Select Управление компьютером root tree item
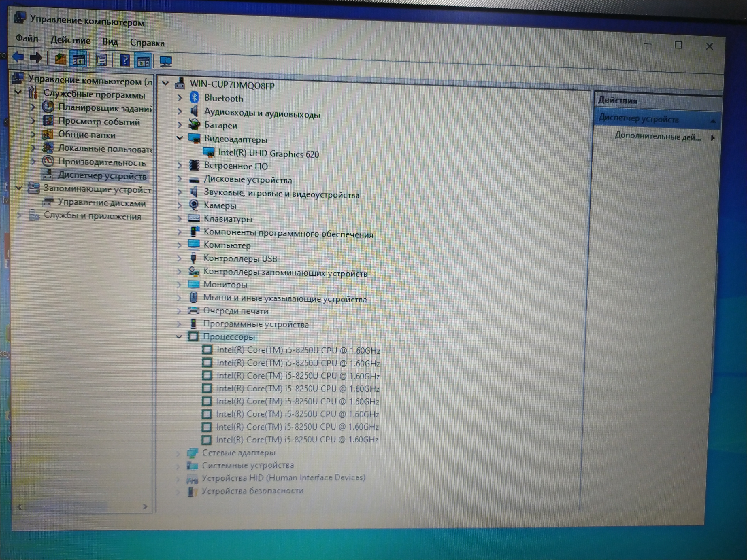747x560 pixels. (x=90, y=80)
